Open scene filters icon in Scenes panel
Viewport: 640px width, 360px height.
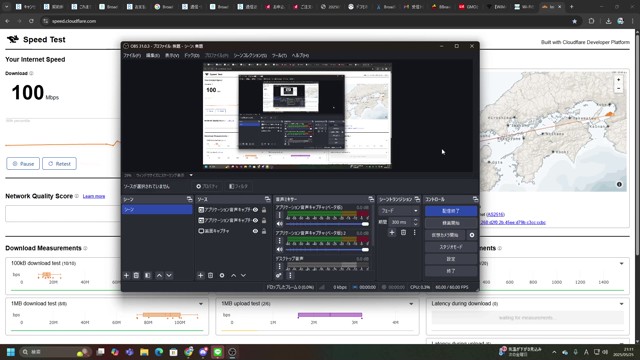[148, 276]
